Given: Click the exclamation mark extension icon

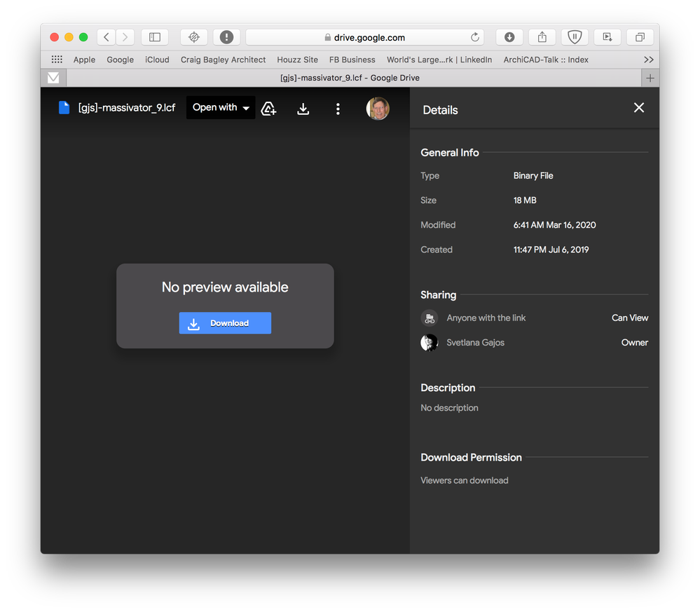Looking at the screenshot, I should click(226, 37).
